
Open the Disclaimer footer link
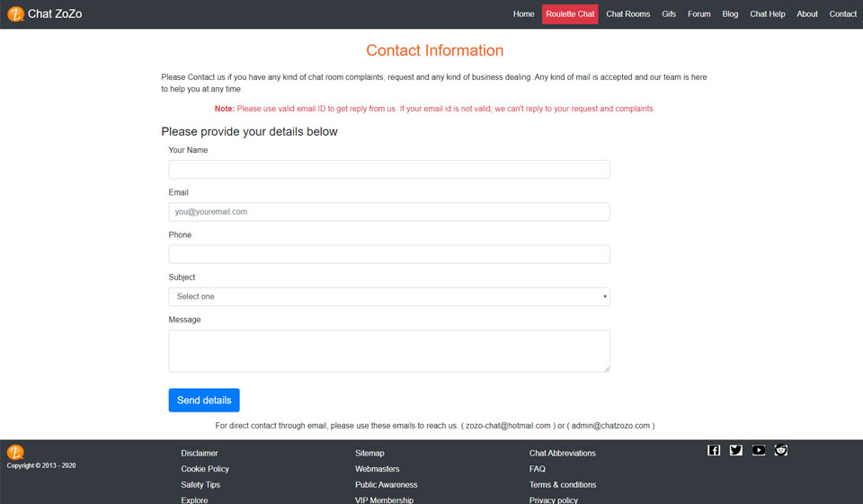tap(200, 454)
